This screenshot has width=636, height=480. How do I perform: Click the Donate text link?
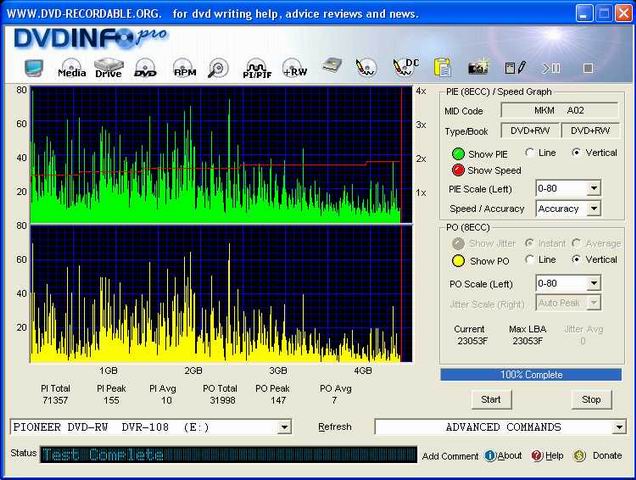[607, 456]
